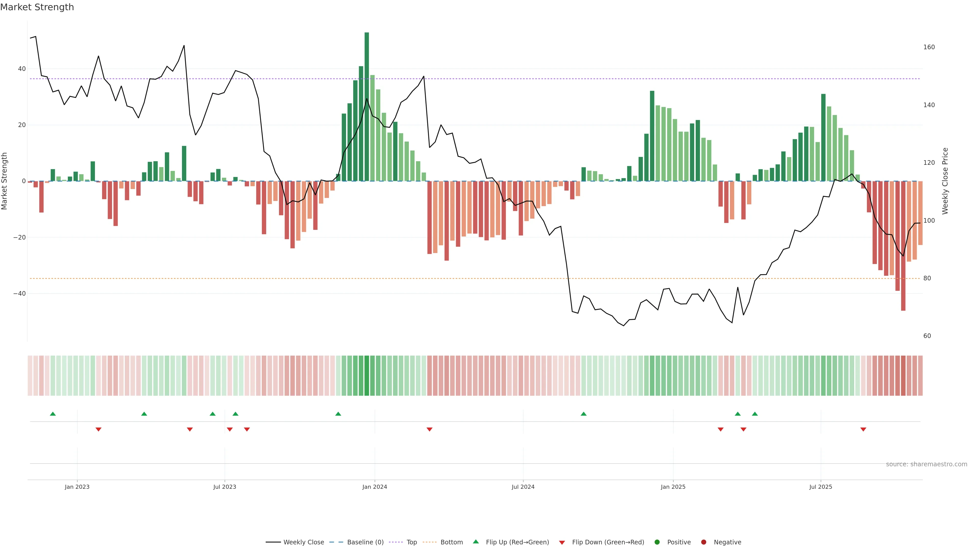The height and width of the screenshot is (551, 980).
Task: Click the last red flip-down triangle marker
Action: pos(863,429)
